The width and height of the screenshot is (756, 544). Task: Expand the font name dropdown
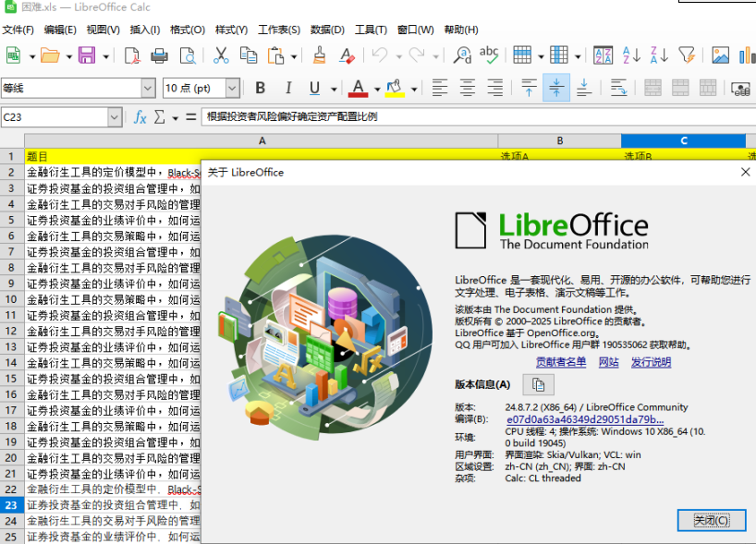(149, 88)
